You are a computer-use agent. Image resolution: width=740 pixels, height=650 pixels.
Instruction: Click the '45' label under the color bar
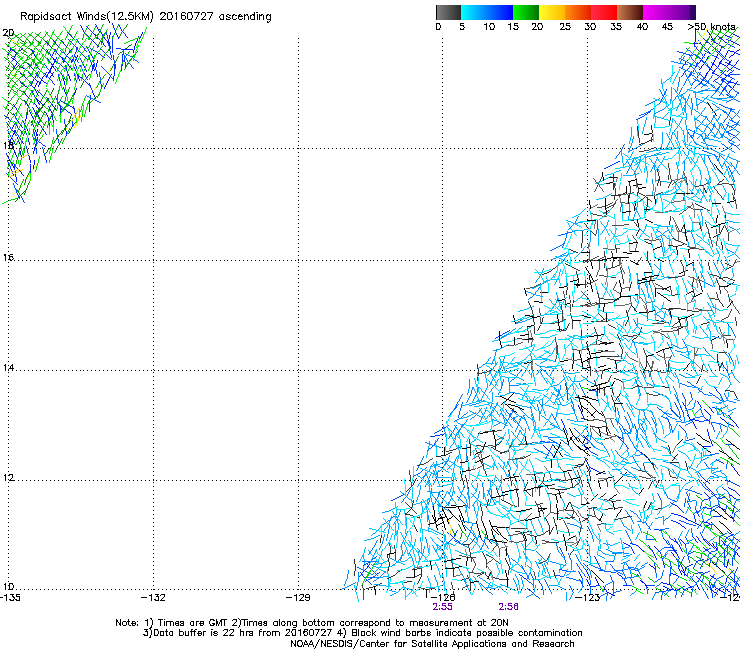click(667, 27)
